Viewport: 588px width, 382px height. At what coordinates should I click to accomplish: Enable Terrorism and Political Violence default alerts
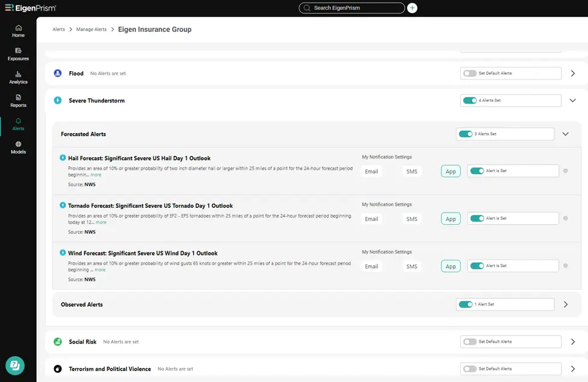470,369
